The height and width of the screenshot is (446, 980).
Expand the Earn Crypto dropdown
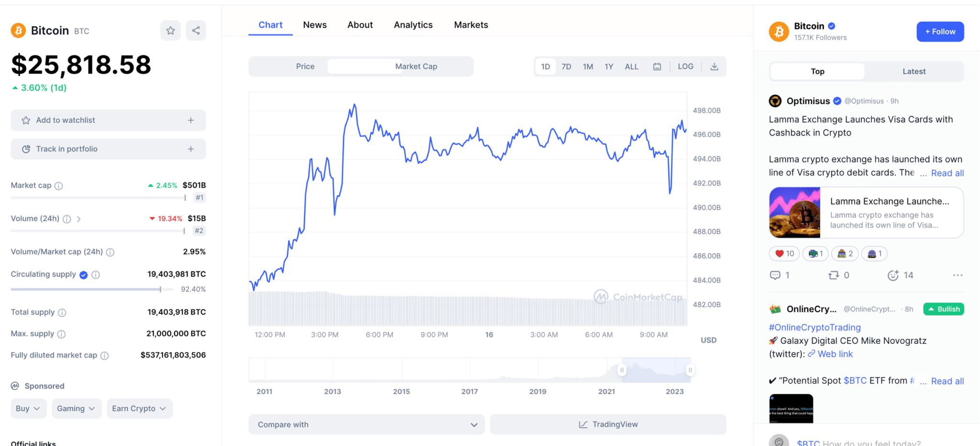tap(139, 408)
